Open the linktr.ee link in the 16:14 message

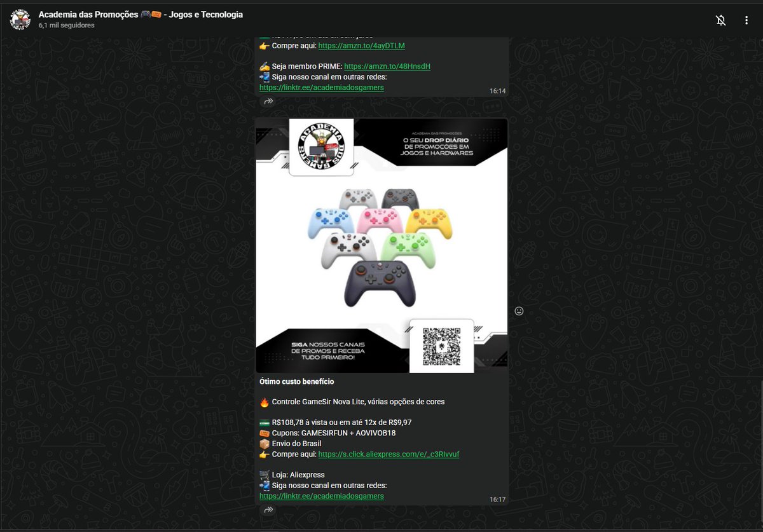tap(322, 88)
